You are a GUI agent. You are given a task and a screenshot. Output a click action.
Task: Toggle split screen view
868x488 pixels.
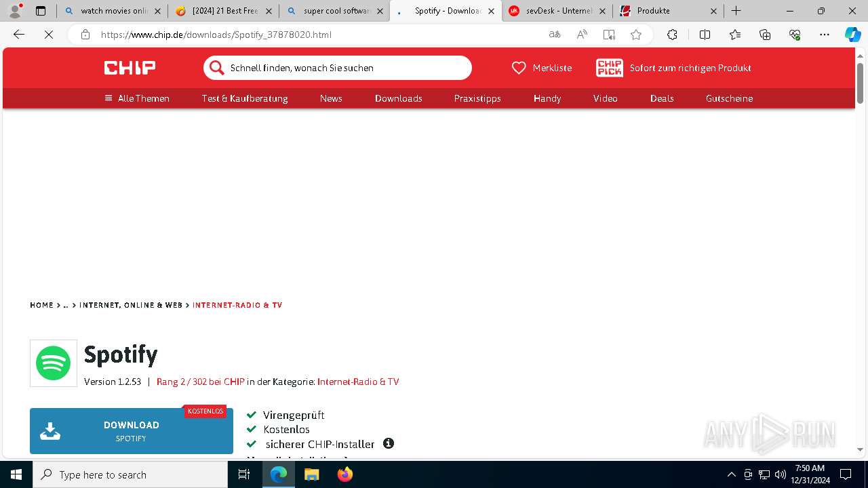[x=705, y=35]
